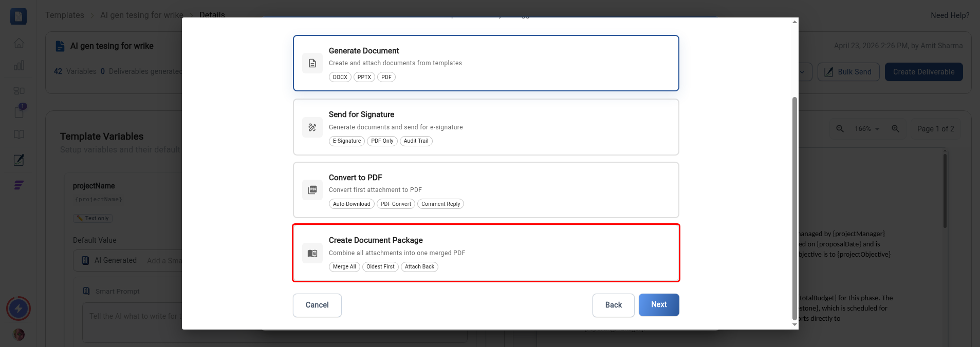This screenshot has width=980, height=347.
Task: Click the AI Generated default value option
Action: coord(109,260)
